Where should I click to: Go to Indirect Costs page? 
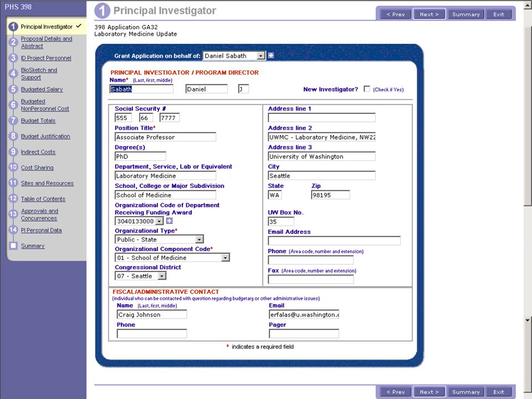38,152
